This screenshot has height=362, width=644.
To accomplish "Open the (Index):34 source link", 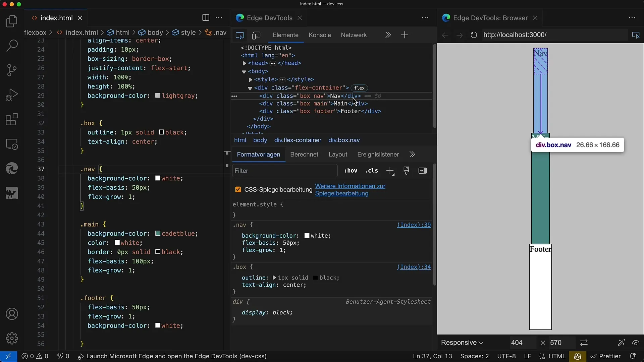I will [414, 267].
